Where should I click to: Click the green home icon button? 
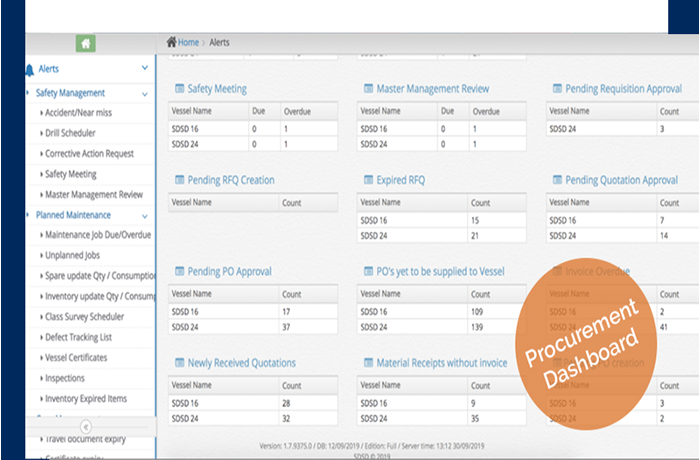(x=86, y=43)
